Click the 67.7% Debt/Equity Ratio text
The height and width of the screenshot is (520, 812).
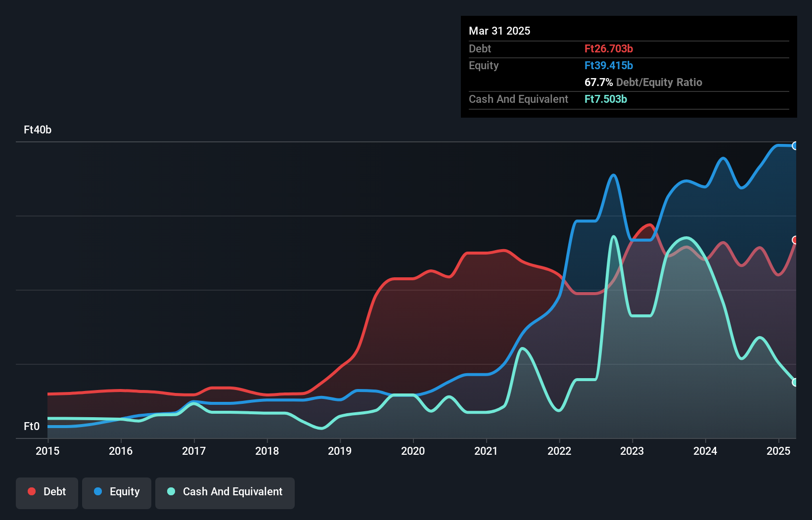[643, 82]
